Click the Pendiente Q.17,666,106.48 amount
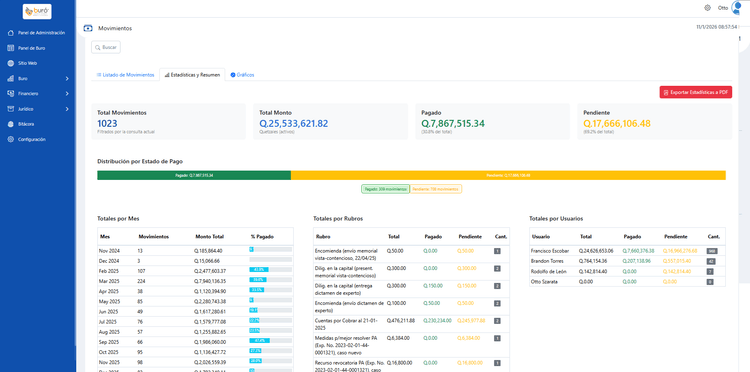Screen dimensions: 750x372 tap(617, 124)
